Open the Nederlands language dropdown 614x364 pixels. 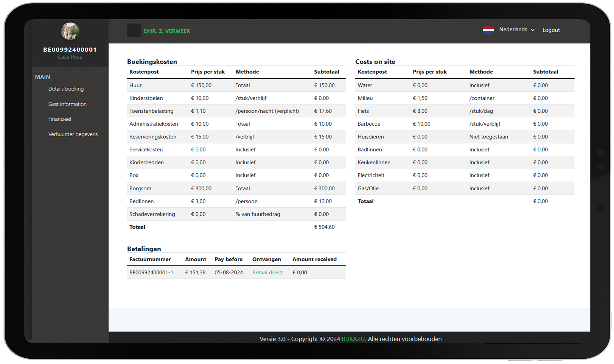point(516,30)
